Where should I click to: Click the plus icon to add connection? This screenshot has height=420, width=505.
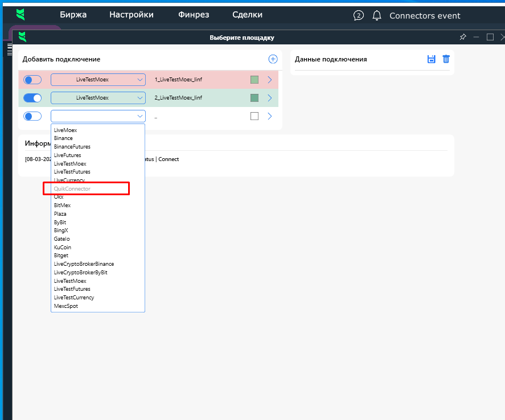coord(273,59)
